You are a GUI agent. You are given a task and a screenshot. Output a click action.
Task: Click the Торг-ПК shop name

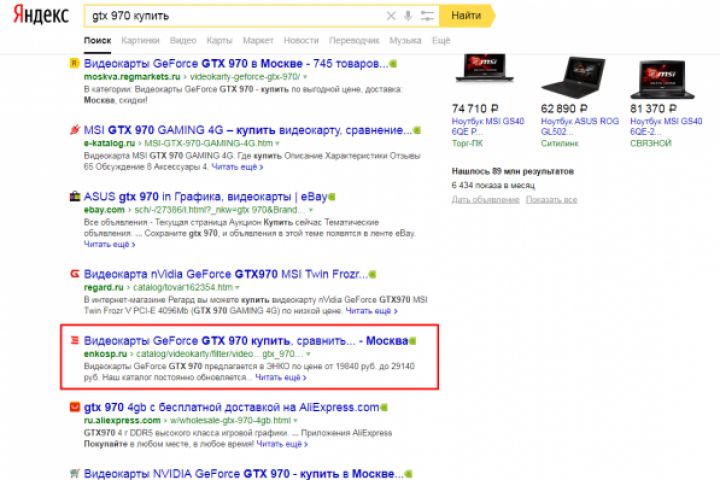click(x=467, y=143)
